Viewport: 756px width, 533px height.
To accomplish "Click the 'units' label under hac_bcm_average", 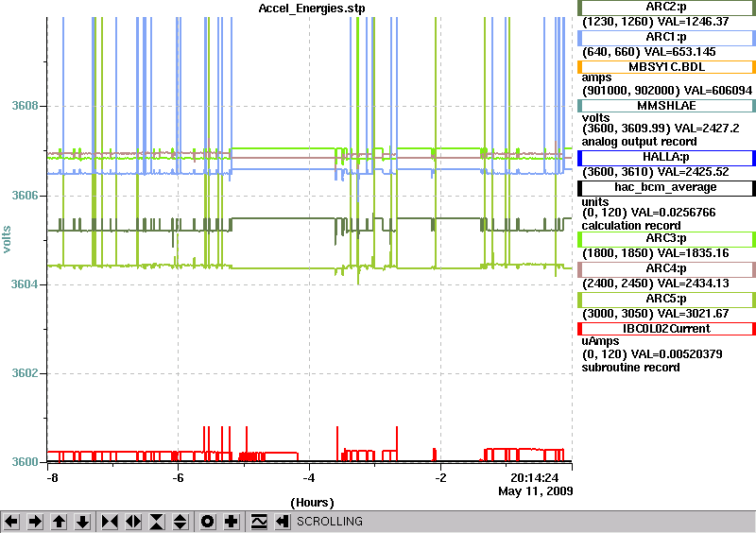I will click(595, 202).
